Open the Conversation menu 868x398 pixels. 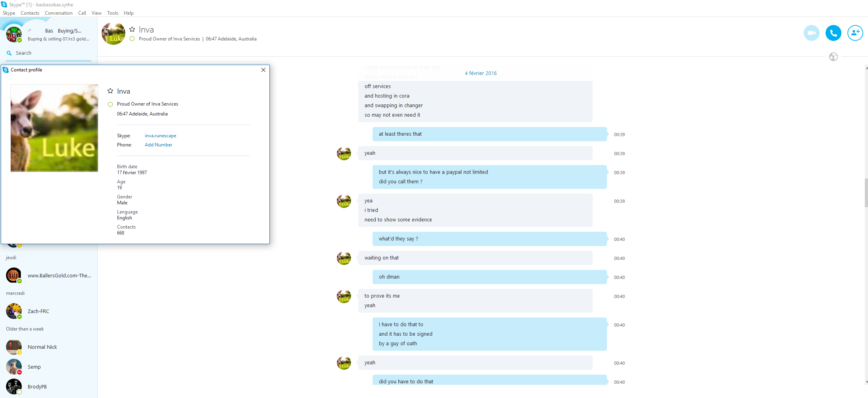(x=59, y=13)
